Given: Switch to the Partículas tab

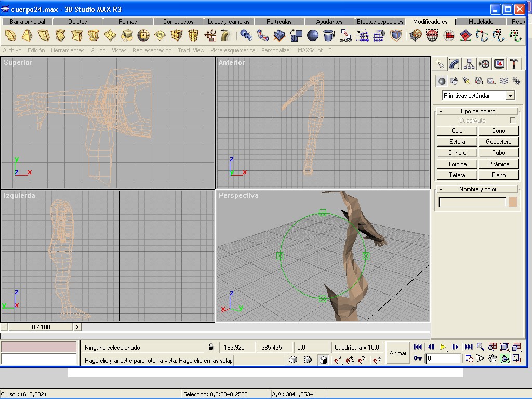Looking at the screenshot, I should click(279, 22).
